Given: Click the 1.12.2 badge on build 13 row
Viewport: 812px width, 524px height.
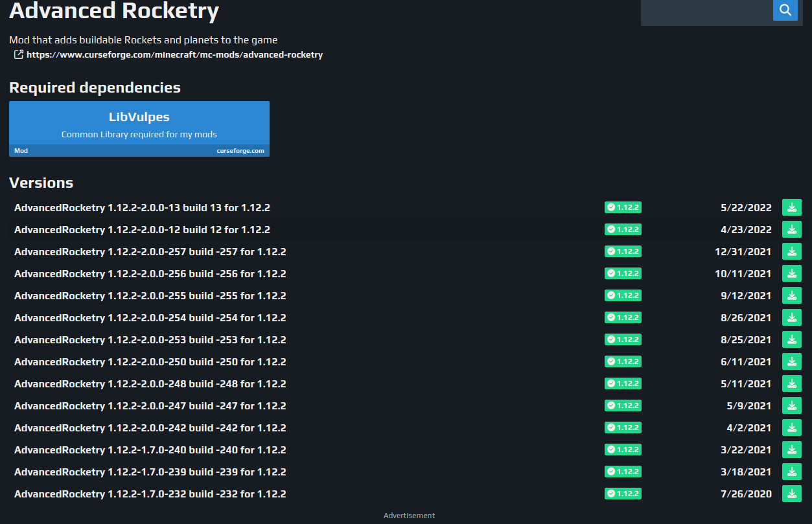Looking at the screenshot, I should [623, 207].
